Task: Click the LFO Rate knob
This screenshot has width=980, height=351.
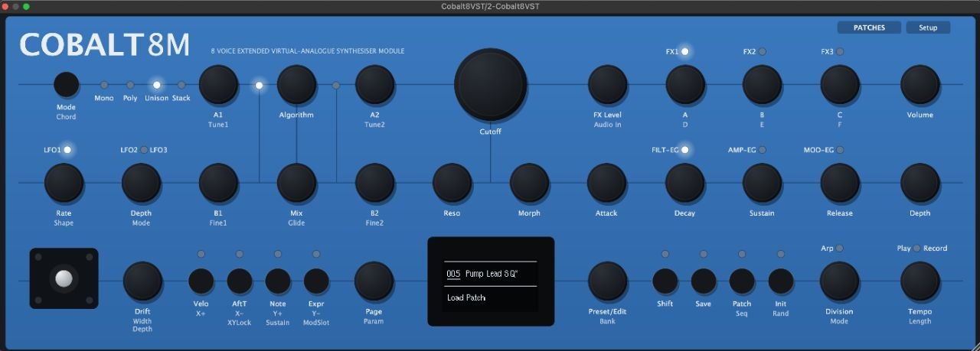Action: 64,183
